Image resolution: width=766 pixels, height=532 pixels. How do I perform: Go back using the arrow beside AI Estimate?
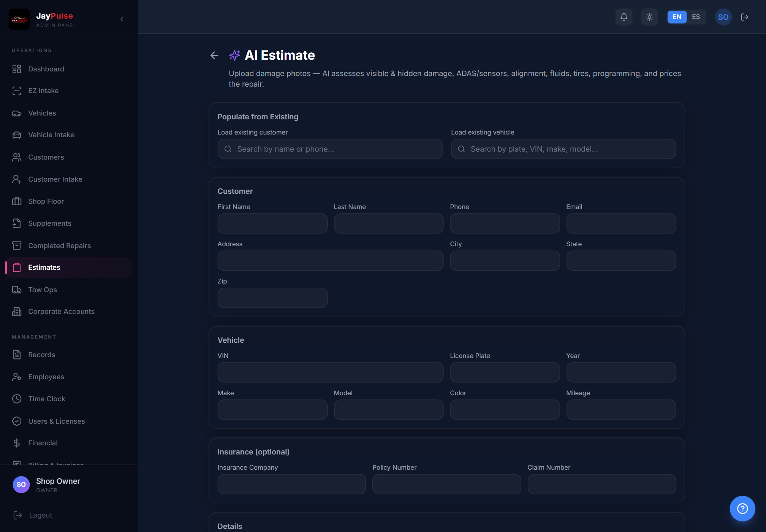click(x=214, y=55)
